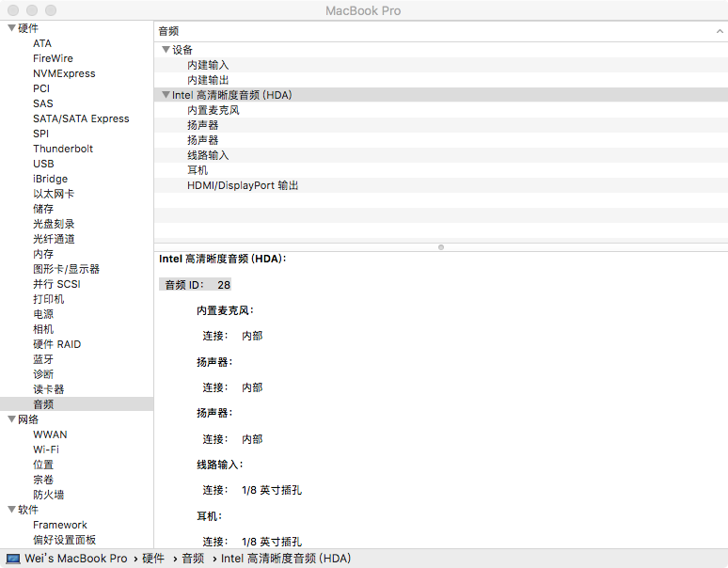Collapse the 网络 network section
This screenshot has height=568, width=728.
[x=11, y=419]
